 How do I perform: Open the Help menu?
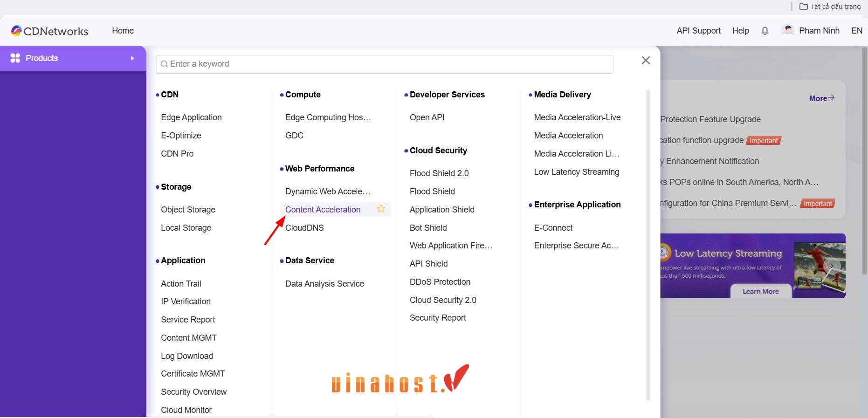(x=740, y=31)
